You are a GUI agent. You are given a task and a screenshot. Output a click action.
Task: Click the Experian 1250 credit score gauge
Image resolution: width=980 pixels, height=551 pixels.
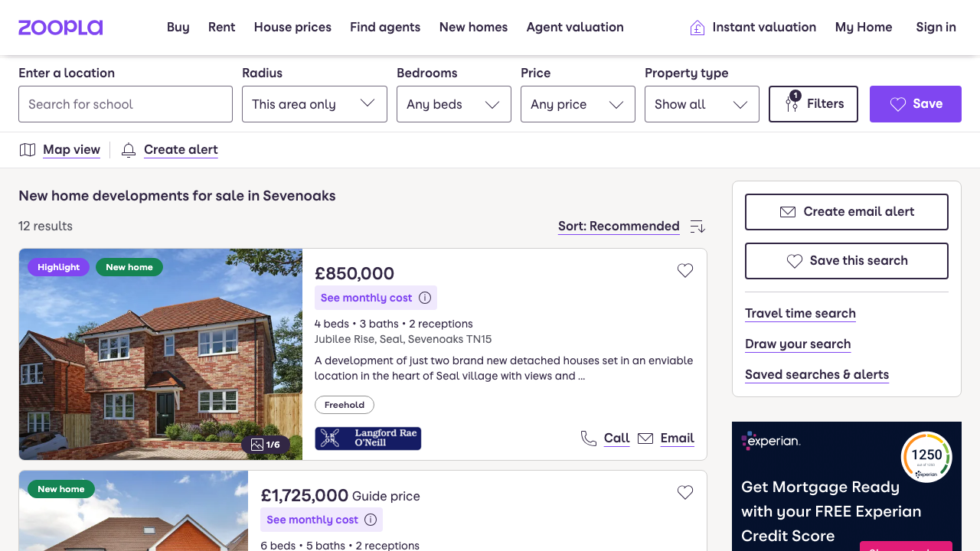click(x=927, y=455)
